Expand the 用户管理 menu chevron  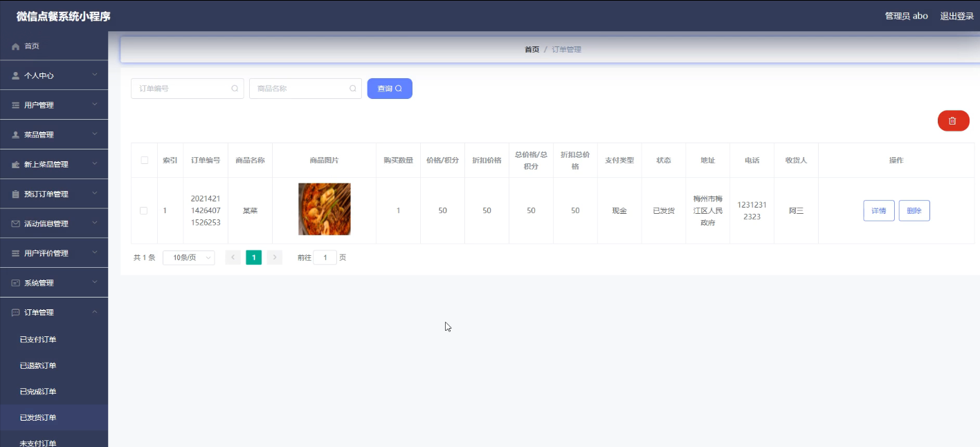coord(95,104)
